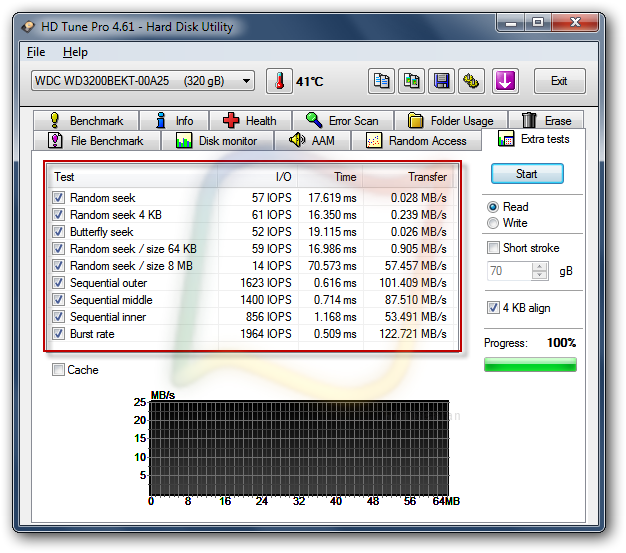Click the Exit button
The height and width of the screenshot is (553, 626).
coord(559,81)
